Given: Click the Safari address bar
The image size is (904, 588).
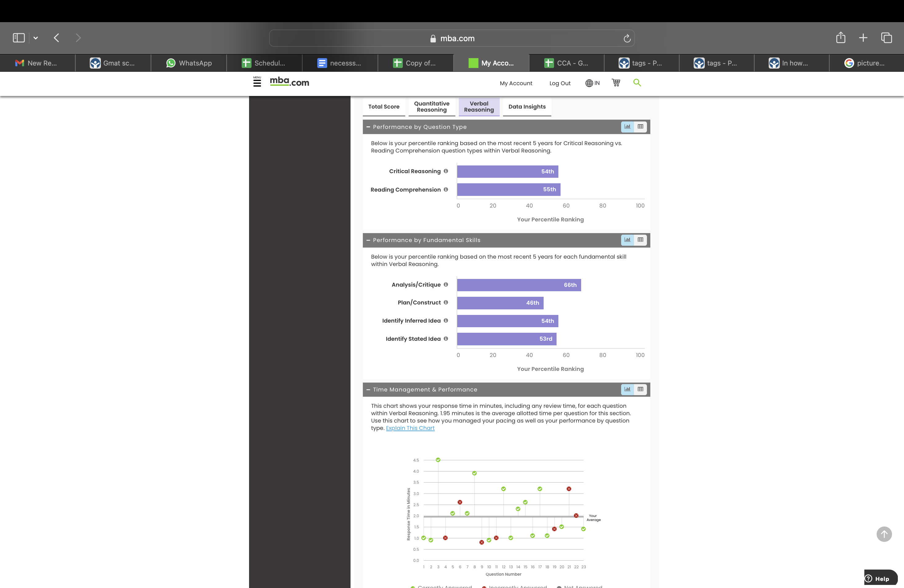Looking at the screenshot, I should click(452, 38).
